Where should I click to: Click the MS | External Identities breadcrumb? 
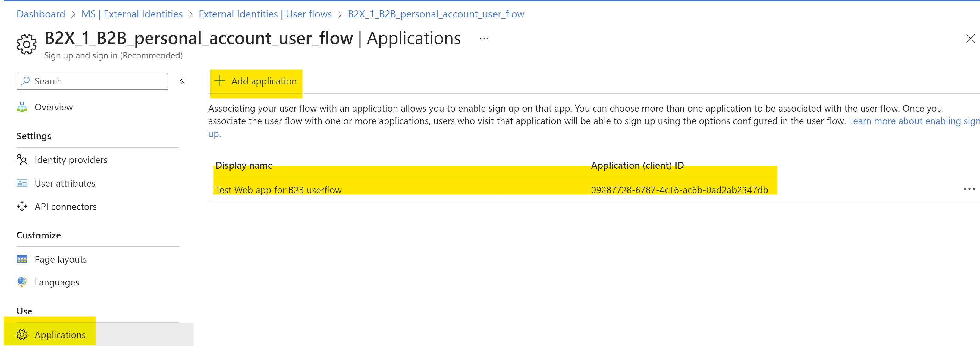coord(132,14)
